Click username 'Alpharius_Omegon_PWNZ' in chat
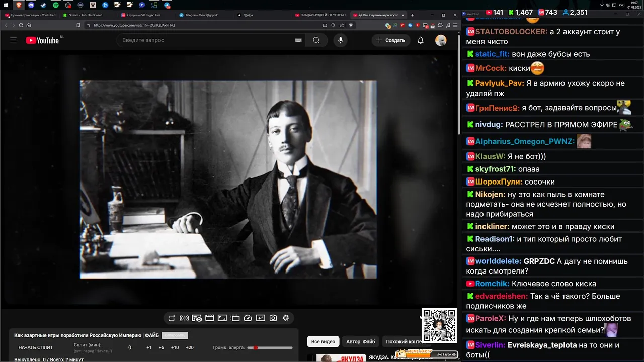The width and height of the screenshot is (644, 362). [x=525, y=142]
